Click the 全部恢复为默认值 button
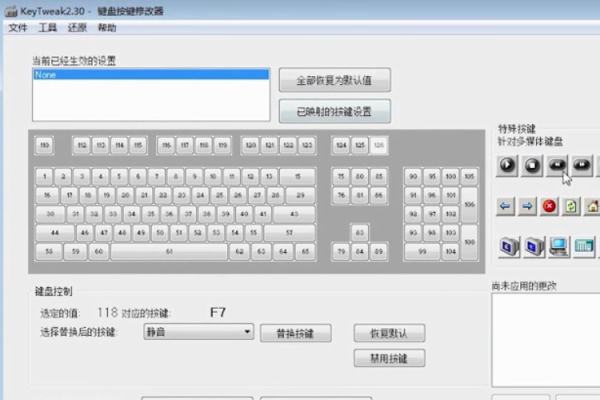This screenshot has width=600, height=400. coord(334,80)
